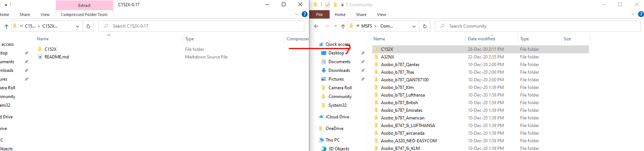
Task: Expand the C152X-0.17 address path dropdown
Action: pos(77,26)
